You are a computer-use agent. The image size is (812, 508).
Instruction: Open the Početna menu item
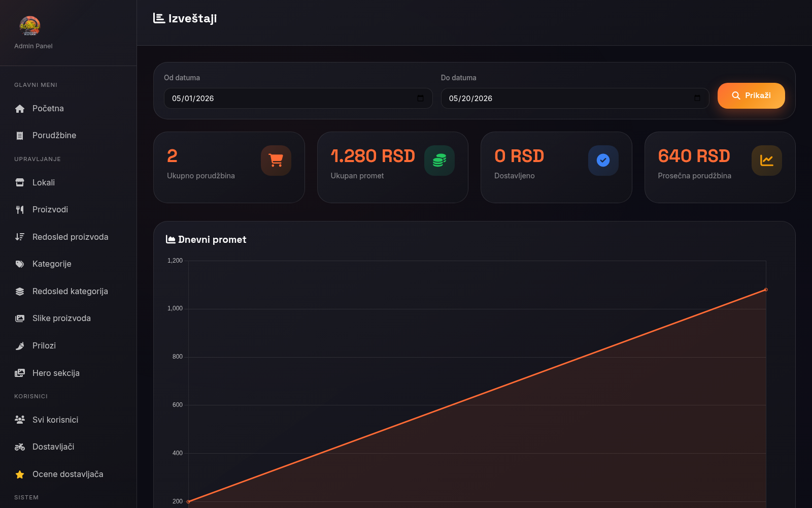click(68, 109)
